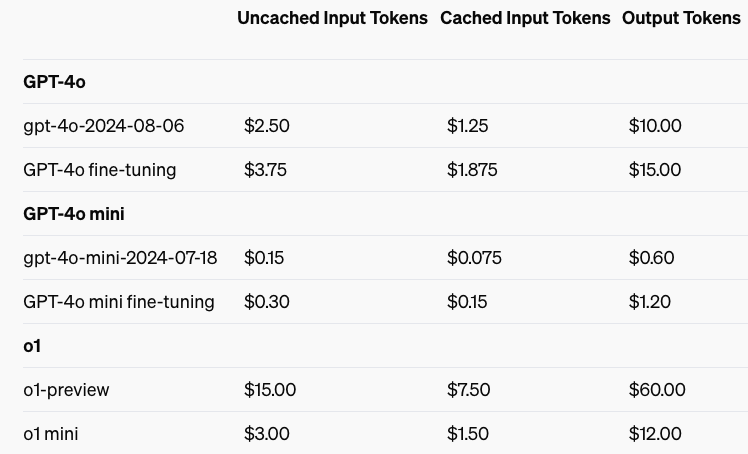This screenshot has width=748, height=454.
Task: Click the $2.50 uncached price for gpt-4o
Action: (x=267, y=126)
